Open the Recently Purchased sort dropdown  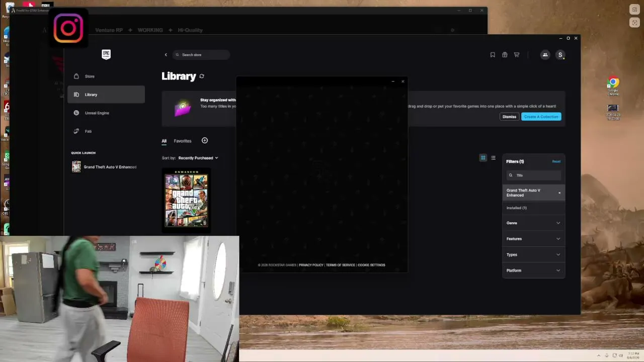click(x=198, y=158)
